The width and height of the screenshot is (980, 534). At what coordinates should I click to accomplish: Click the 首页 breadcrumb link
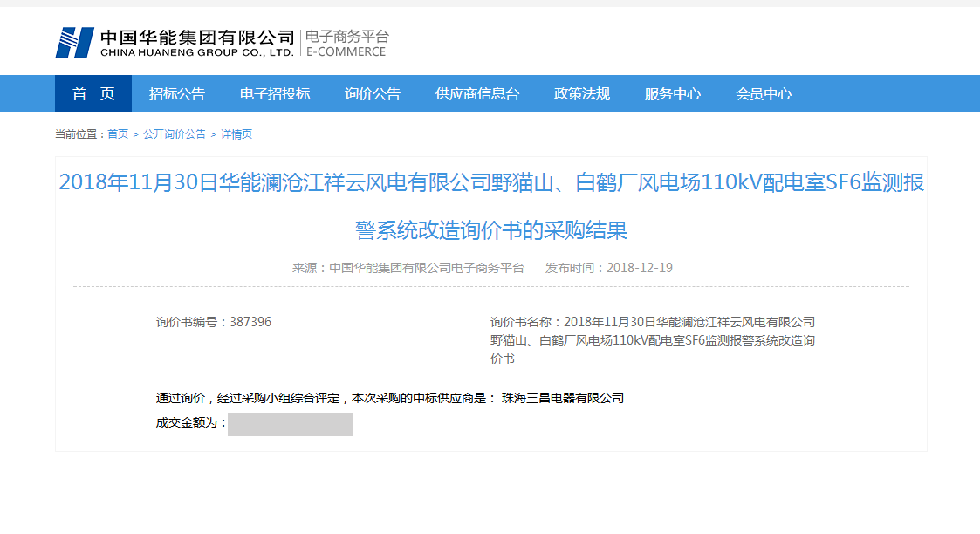coord(118,134)
